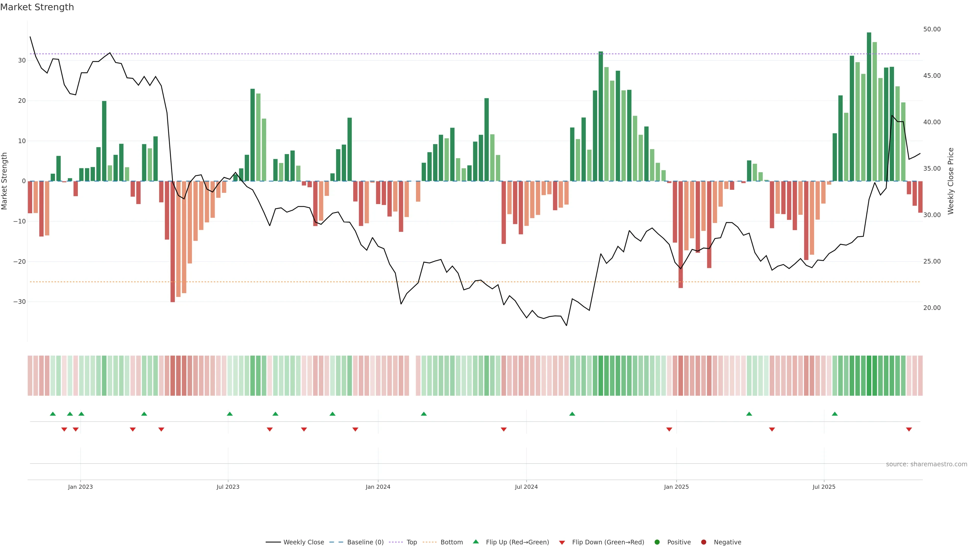
Task: Click flip-down marker just before Jan 2025
Action: click(669, 429)
